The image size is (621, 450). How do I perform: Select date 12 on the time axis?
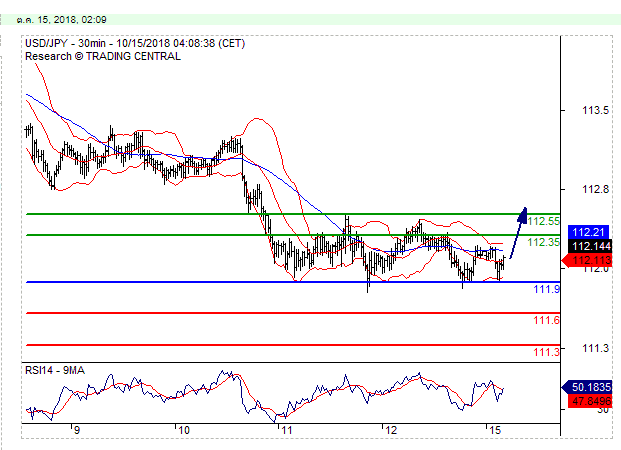pos(391,429)
